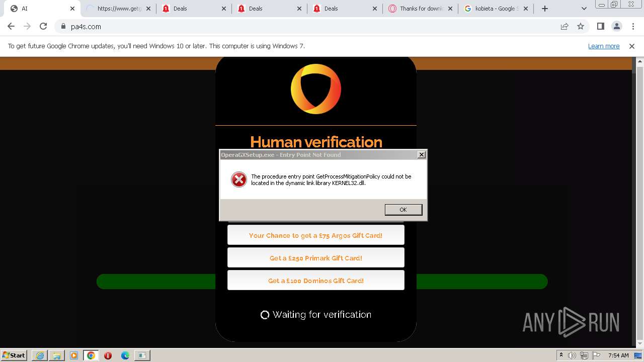Open Learn more link
The height and width of the screenshot is (362, 644).
click(604, 46)
